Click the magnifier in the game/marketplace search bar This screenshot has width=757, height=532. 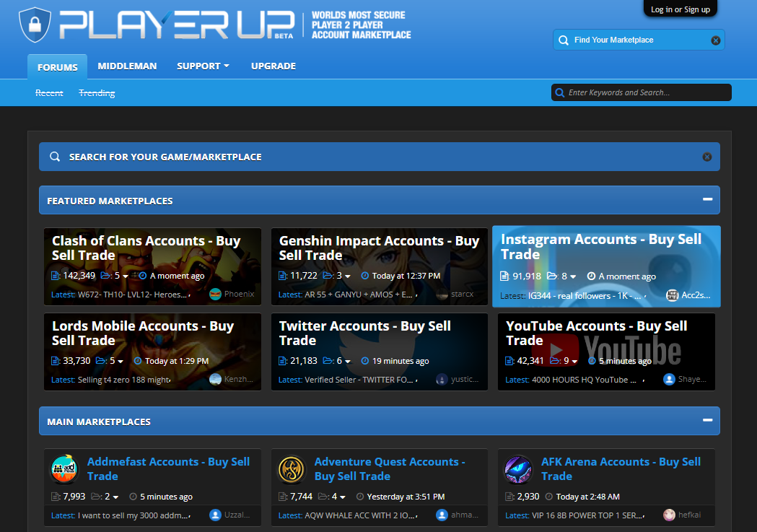point(55,157)
